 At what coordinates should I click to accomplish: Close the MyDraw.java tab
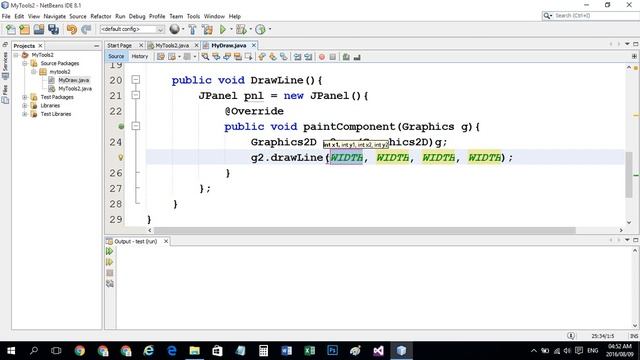(254, 45)
